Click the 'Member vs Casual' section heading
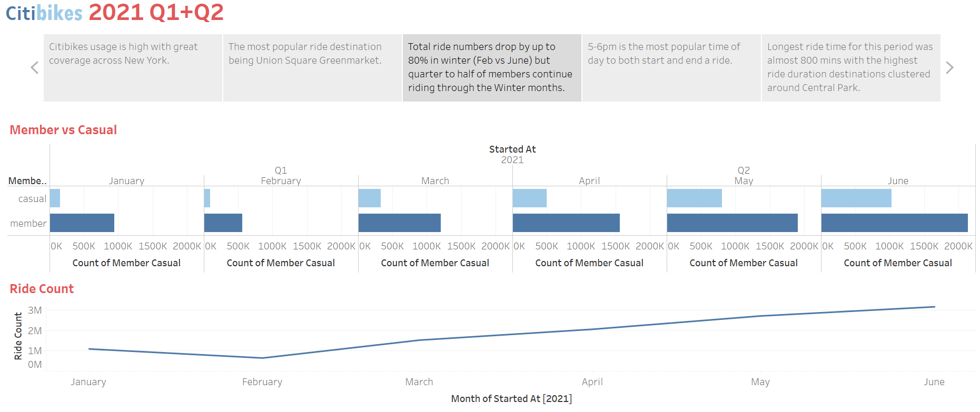980x412 pixels. pos(63,130)
